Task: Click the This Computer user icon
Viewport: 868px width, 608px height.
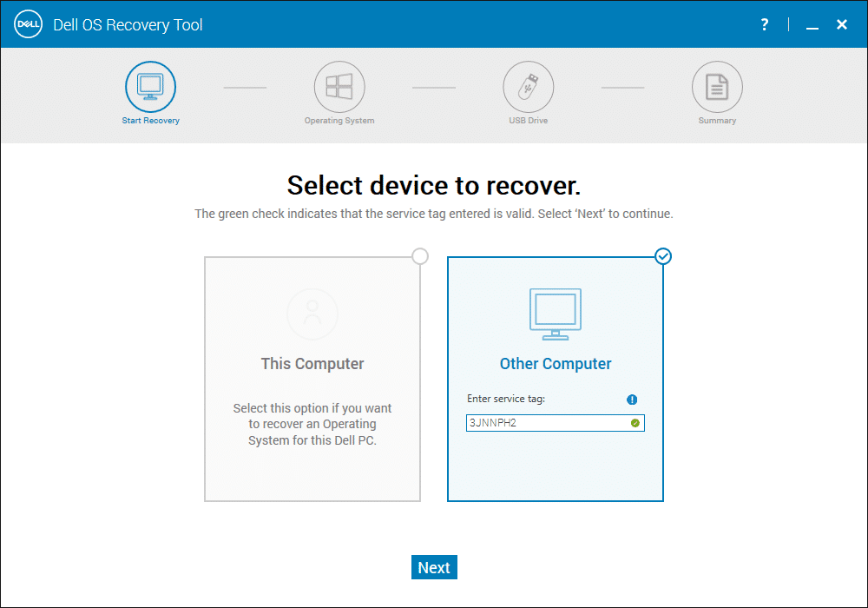Action: pyautogui.click(x=312, y=314)
